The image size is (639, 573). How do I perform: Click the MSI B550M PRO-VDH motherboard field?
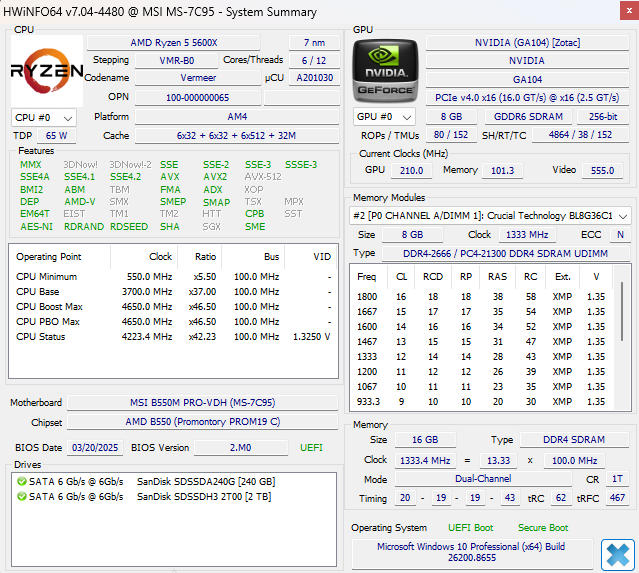203,403
